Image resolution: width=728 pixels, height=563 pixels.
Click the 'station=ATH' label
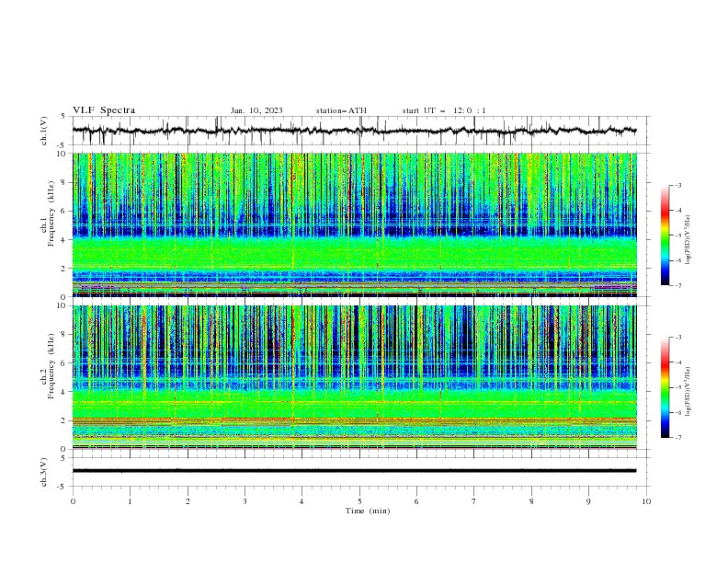(x=341, y=110)
